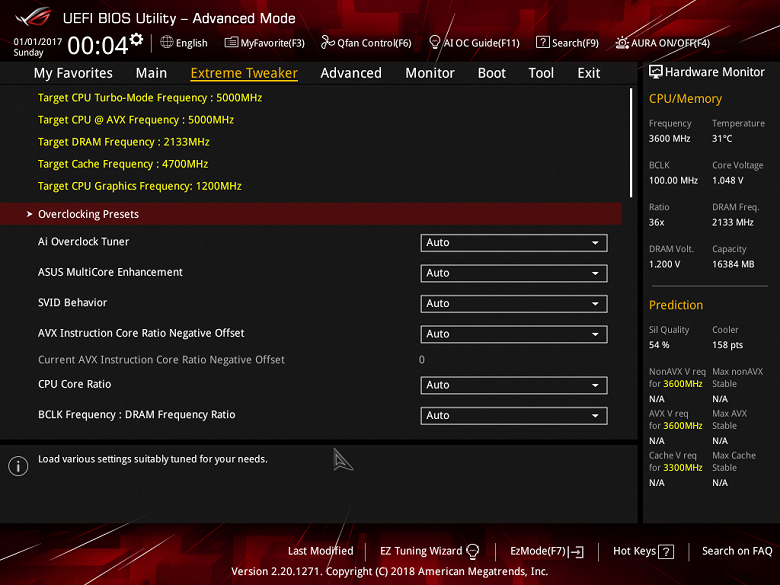780x585 pixels.
Task: Open BCLK Frequency DRAM Frequency Ratio dropdown
Action: coord(514,416)
